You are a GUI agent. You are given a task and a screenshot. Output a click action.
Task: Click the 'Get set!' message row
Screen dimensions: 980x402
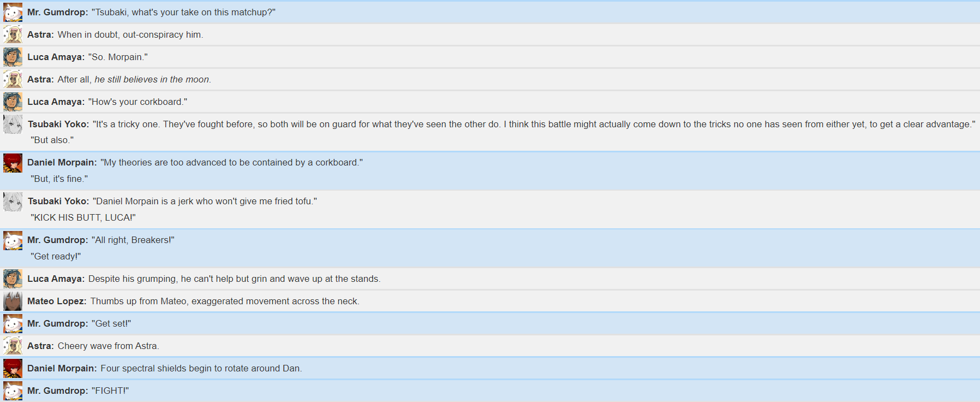click(490, 324)
